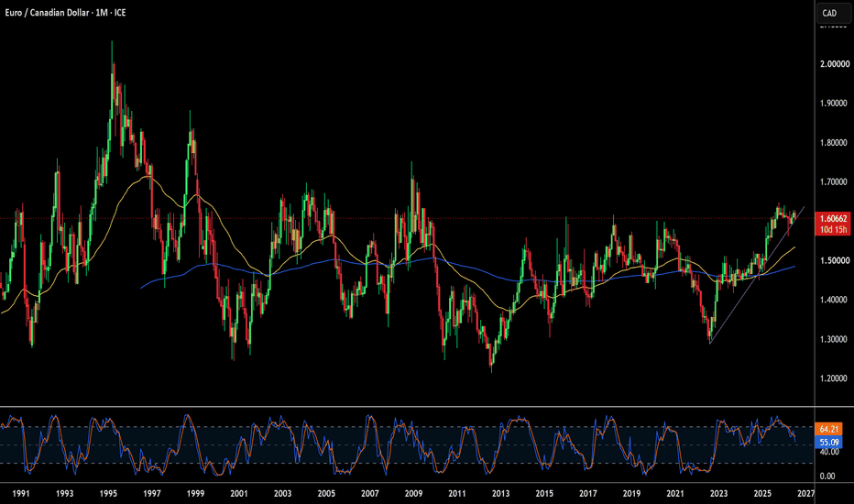Image resolution: width=854 pixels, height=504 pixels.
Task: Select the red 1.60662 current price label
Action: (x=833, y=218)
